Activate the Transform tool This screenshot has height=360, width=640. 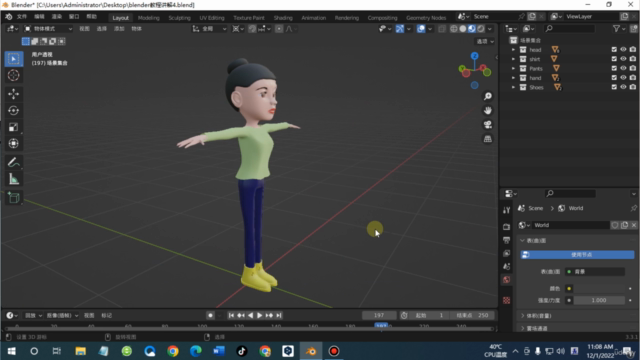pos(13,144)
